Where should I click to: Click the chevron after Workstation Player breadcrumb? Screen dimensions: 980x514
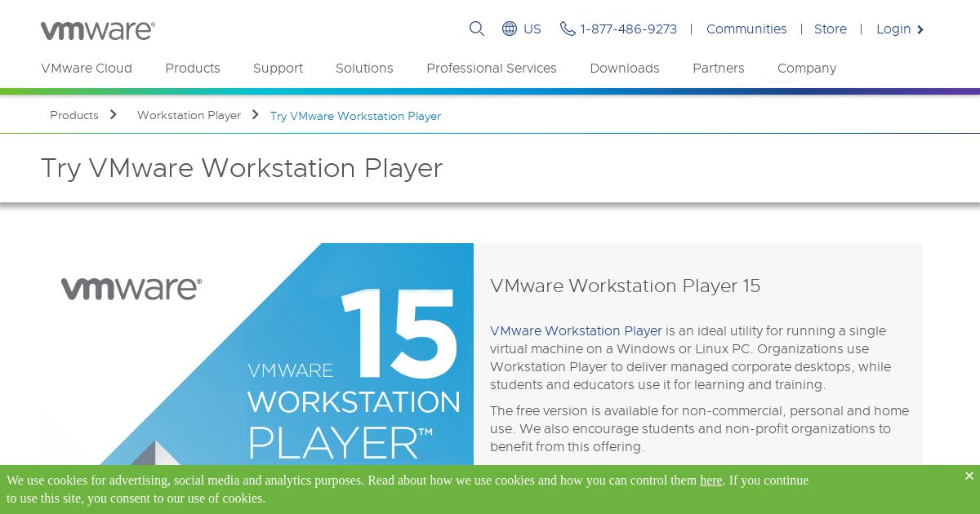tap(256, 115)
